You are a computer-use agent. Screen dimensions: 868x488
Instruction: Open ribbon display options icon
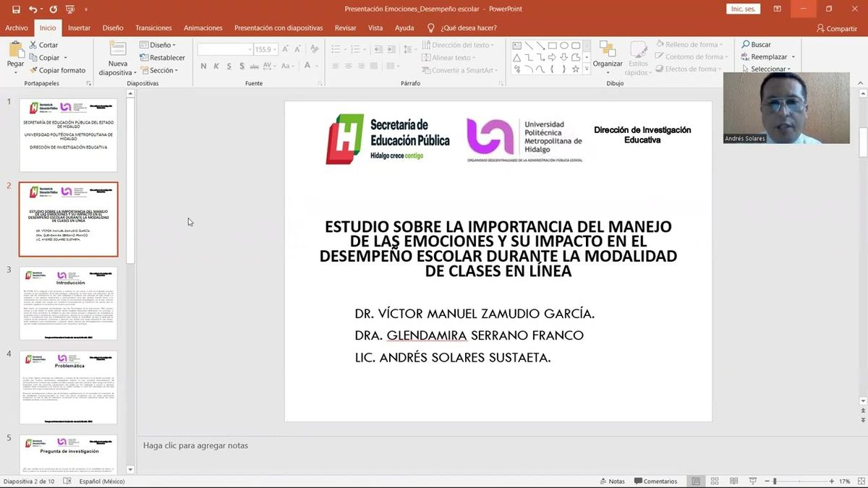click(x=778, y=9)
